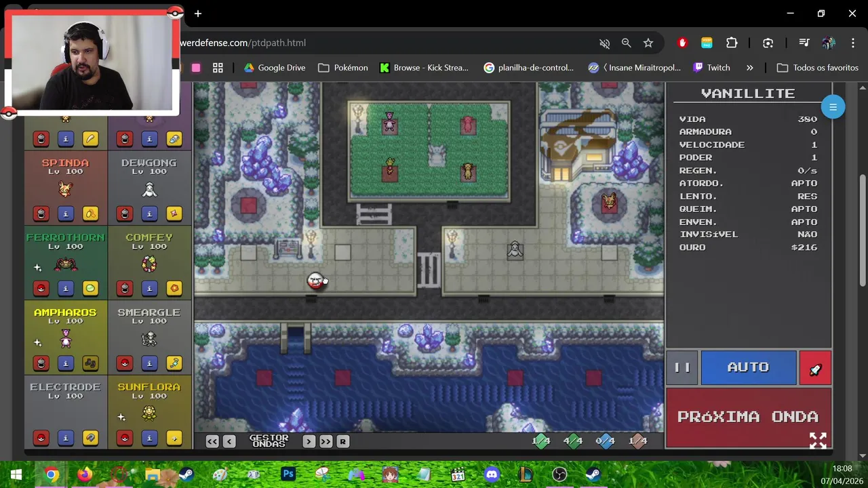Click the green 4/4 slot counter

pyautogui.click(x=573, y=441)
